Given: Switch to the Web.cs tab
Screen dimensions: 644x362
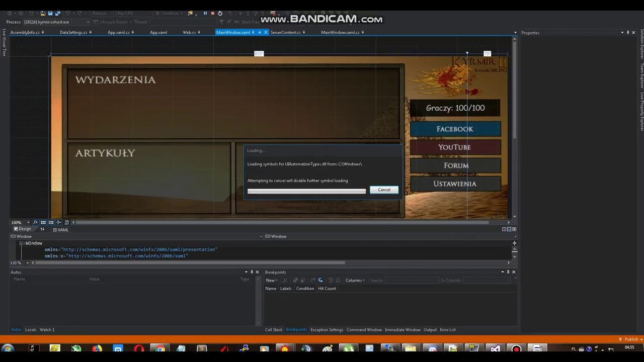Looking at the screenshot, I should tap(189, 32).
